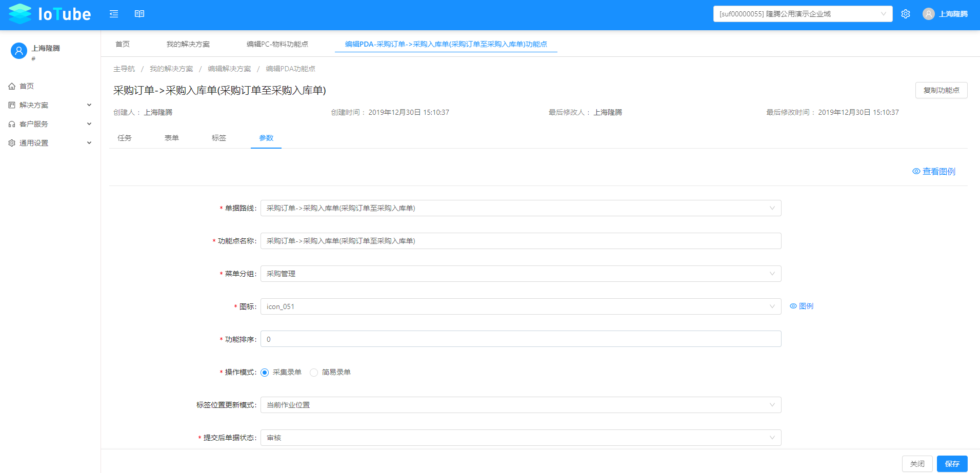The height and width of the screenshot is (473, 980).
Task: Click the page title 采购订单->采购入库单
Action: tap(219, 90)
